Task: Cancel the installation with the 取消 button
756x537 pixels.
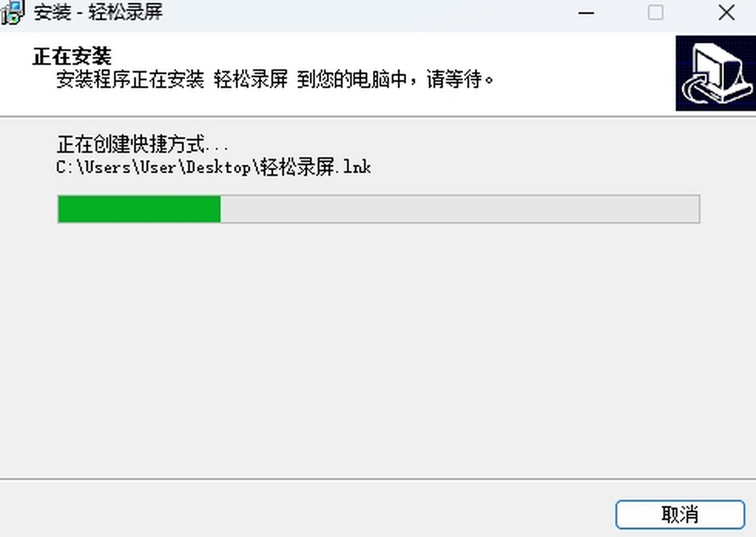Action: coord(680,514)
